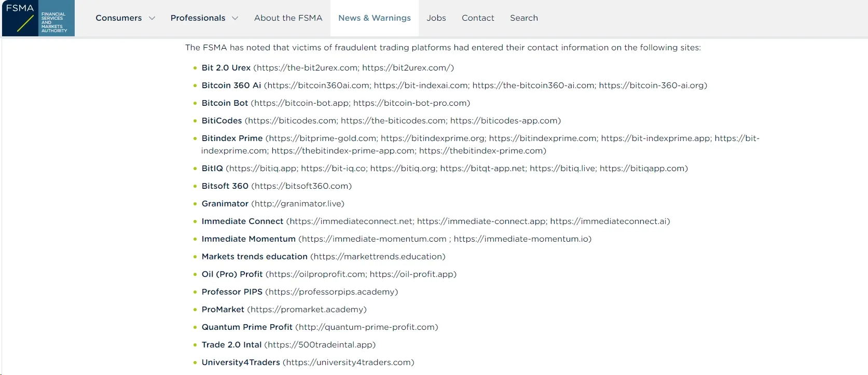Viewport: 868px width, 375px height.
Task: Click the https://immediate-momentum.io URL text
Action: (x=521, y=239)
